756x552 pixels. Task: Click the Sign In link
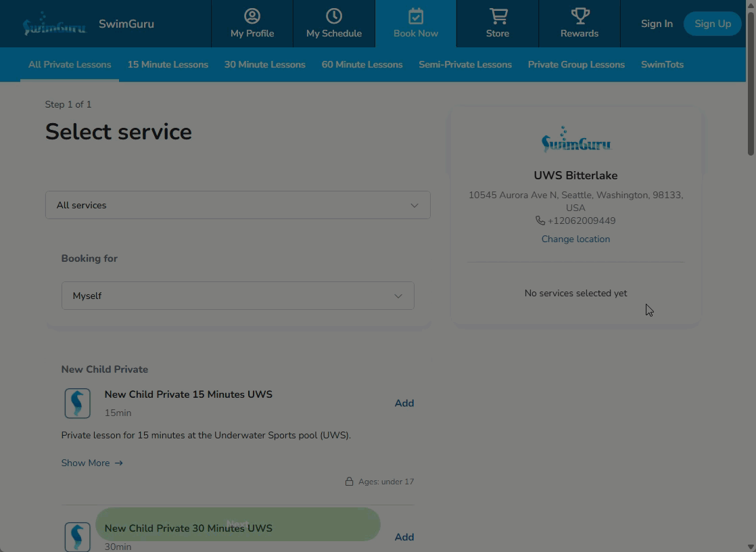pyautogui.click(x=657, y=24)
